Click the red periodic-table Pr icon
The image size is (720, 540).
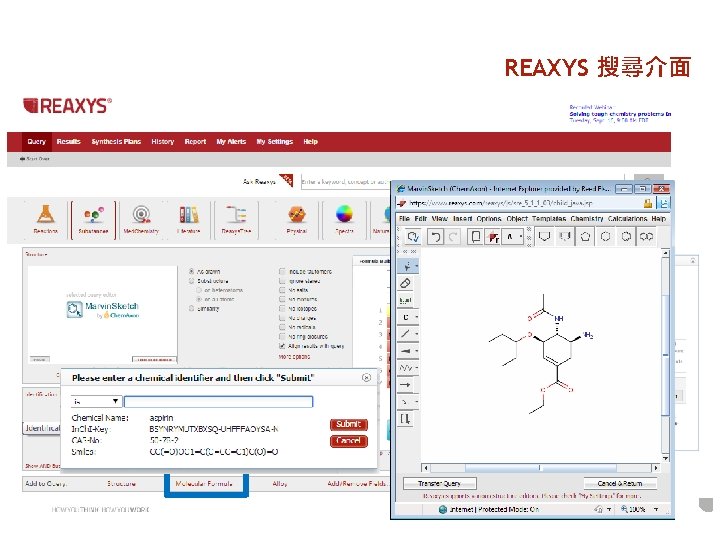point(493,237)
